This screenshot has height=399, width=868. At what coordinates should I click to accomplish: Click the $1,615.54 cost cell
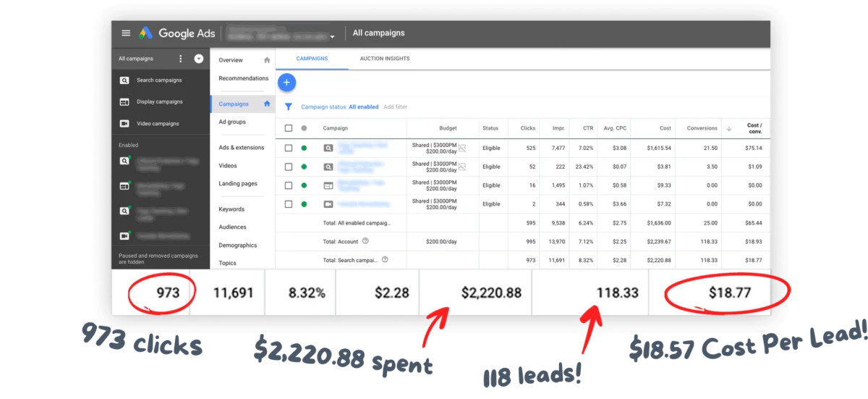pyautogui.click(x=658, y=148)
